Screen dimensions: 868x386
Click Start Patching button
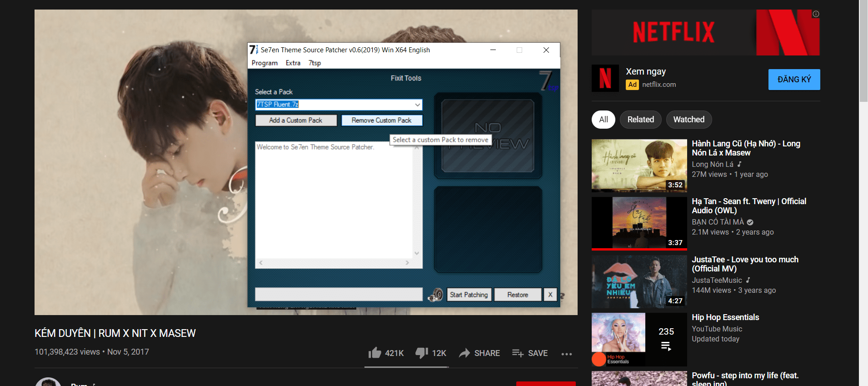coord(469,295)
